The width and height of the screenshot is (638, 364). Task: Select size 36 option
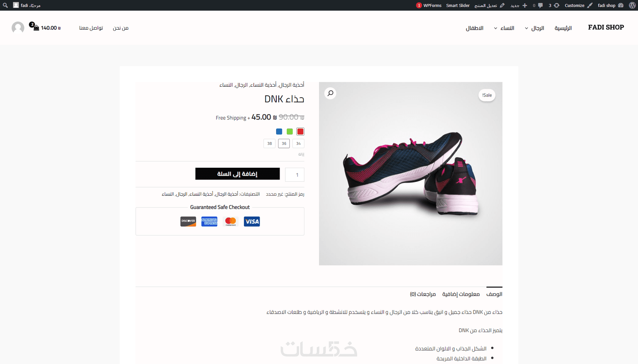(284, 143)
